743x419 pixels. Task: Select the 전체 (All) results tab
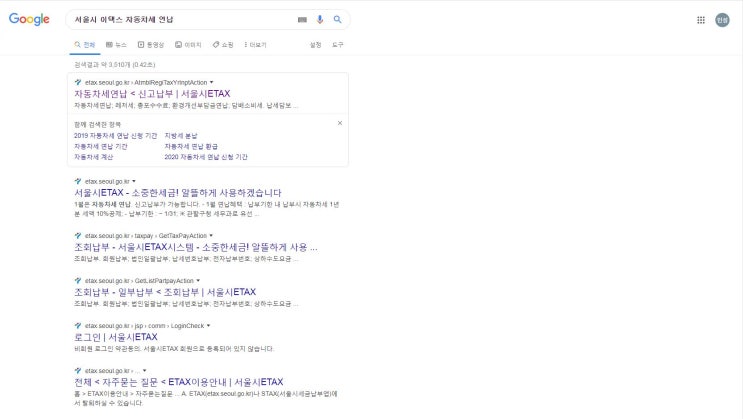85,45
